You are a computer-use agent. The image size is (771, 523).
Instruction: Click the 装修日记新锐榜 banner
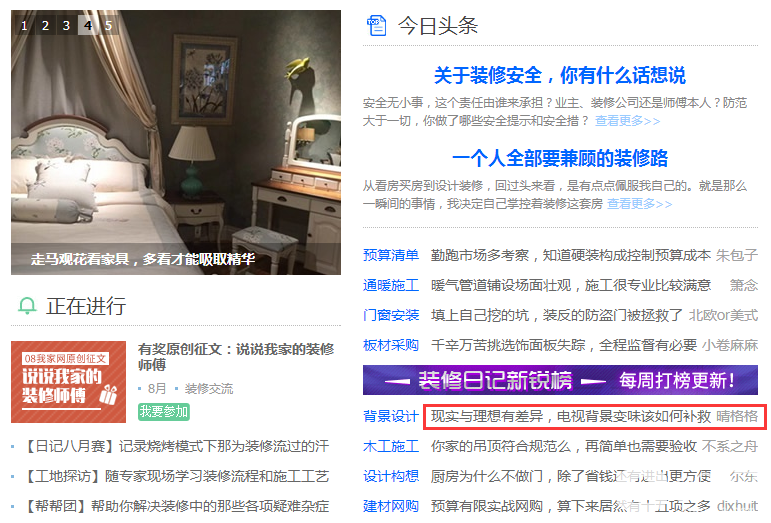tap(560, 380)
